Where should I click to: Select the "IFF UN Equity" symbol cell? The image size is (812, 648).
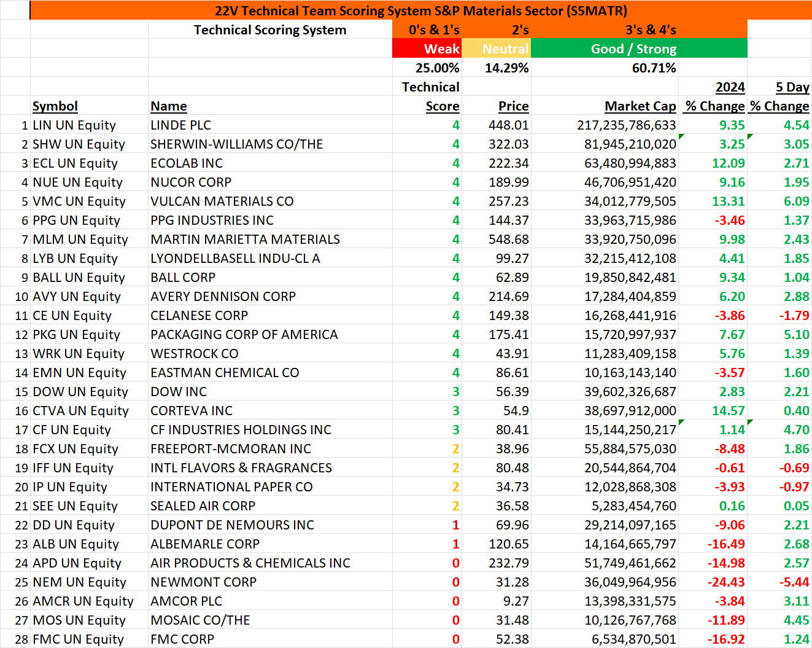(x=89, y=467)
